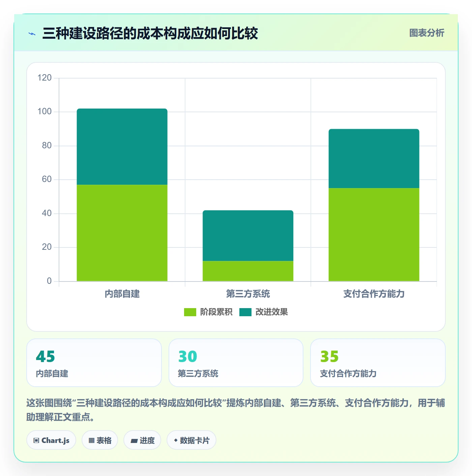The height and width of the screenshot is (476, 472).
Task: Click the square icon in Chart.js chip
Action: click(36, 441)
